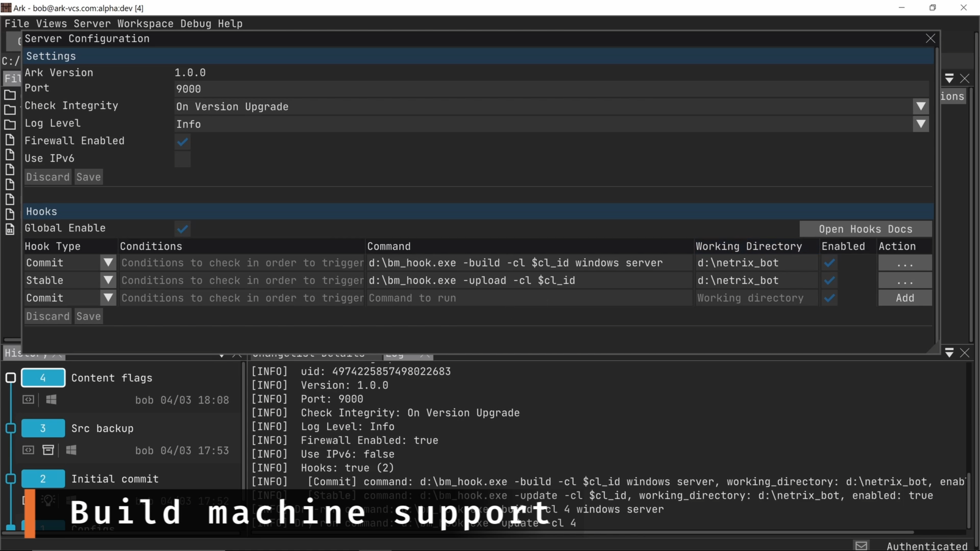Disable the Firewall Enabled checkbox
This screenshot has height=551, width=980.
coord(183,142)
